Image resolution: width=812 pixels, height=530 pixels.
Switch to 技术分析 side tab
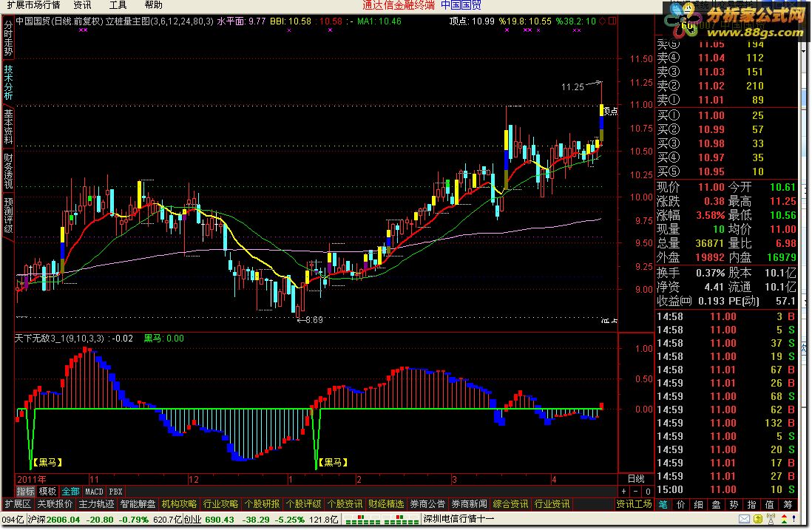[x=8, y=82]
